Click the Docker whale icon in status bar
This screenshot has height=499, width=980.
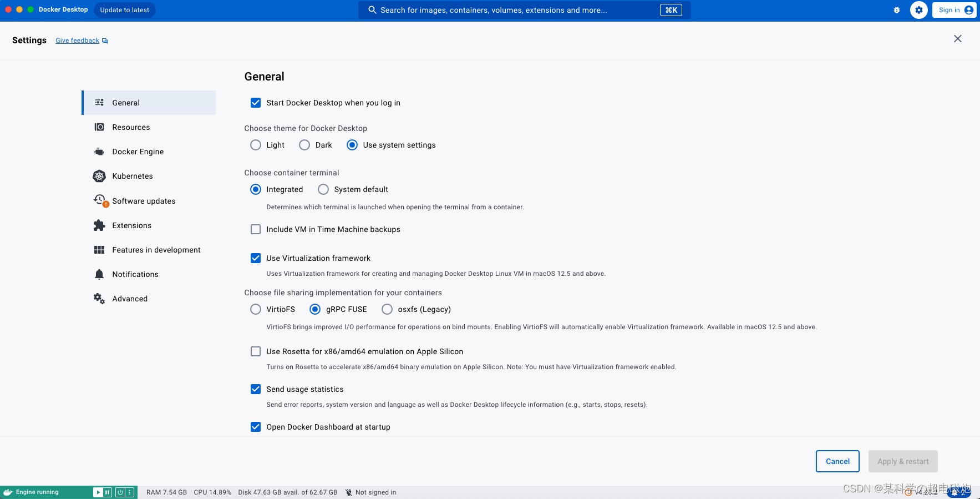[8, 492]
